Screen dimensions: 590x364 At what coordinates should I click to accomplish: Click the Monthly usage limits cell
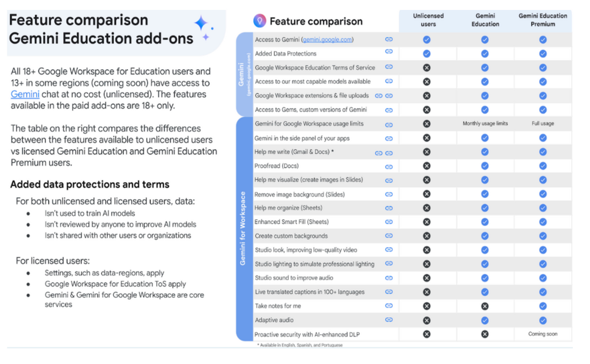485,123
